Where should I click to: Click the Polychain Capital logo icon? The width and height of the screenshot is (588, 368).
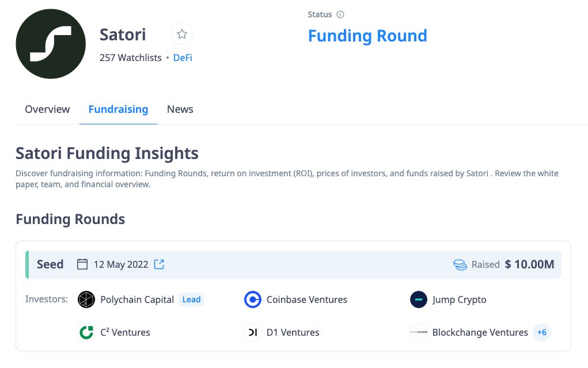click(x=86, y=299)
